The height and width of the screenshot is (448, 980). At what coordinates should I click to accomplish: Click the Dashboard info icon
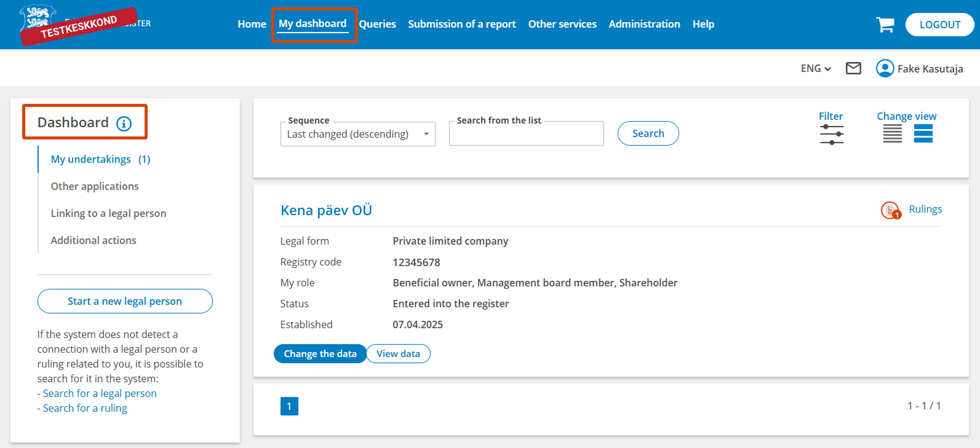click(124, 124)
